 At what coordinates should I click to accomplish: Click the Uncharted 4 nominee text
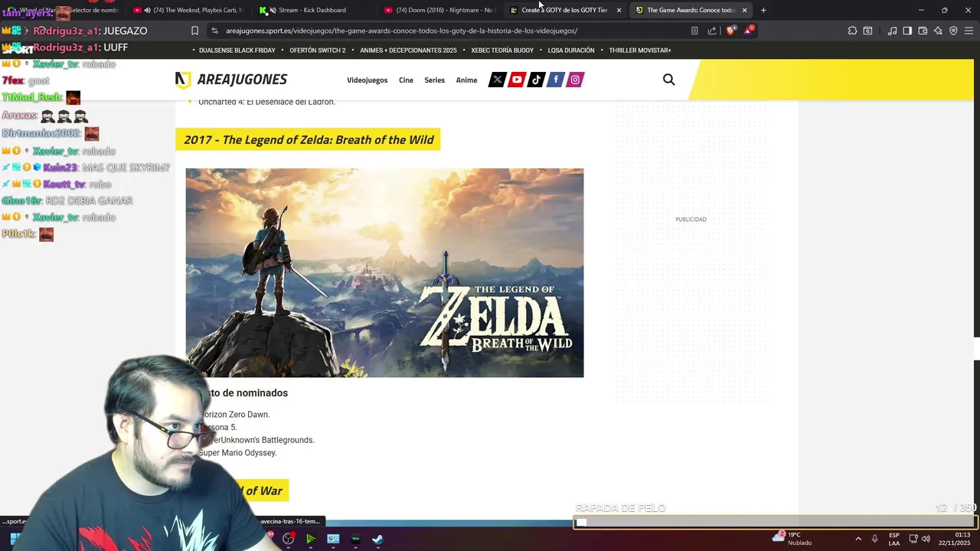pyautogui.click(x=266, y=102)
